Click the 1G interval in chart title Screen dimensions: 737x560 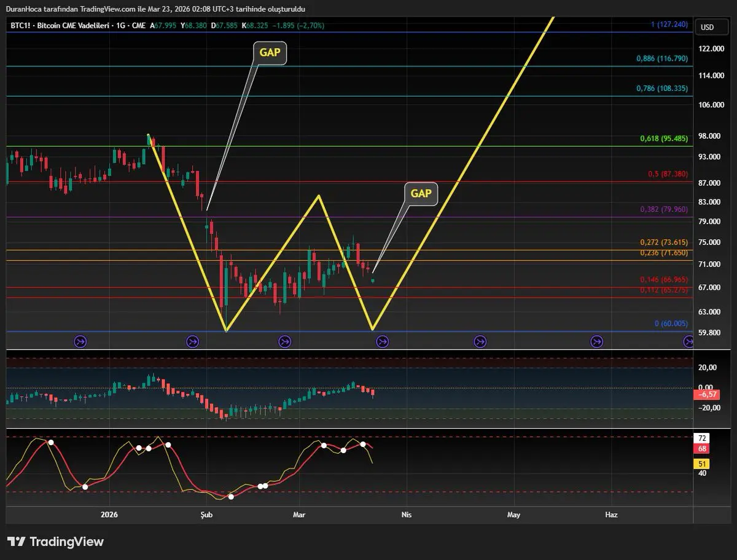pos(120,25)
